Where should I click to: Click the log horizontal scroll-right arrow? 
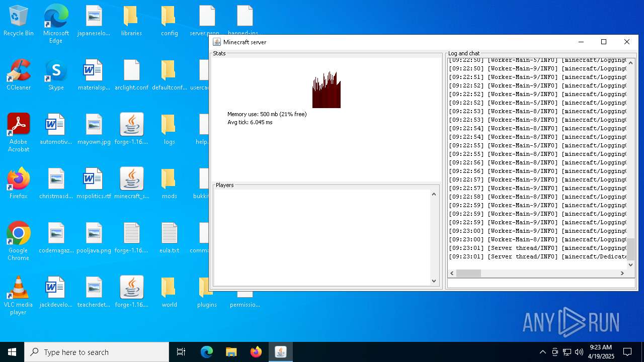(622, 273)
